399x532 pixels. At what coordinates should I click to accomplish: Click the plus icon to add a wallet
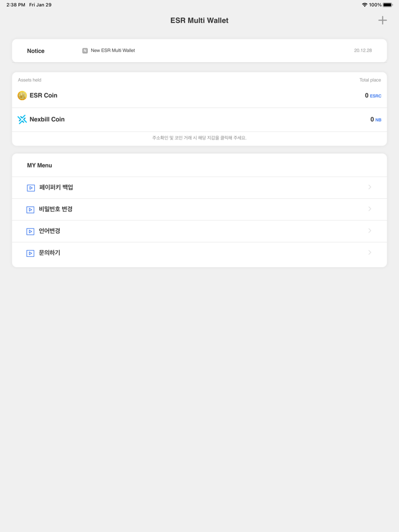click(382, 20)
